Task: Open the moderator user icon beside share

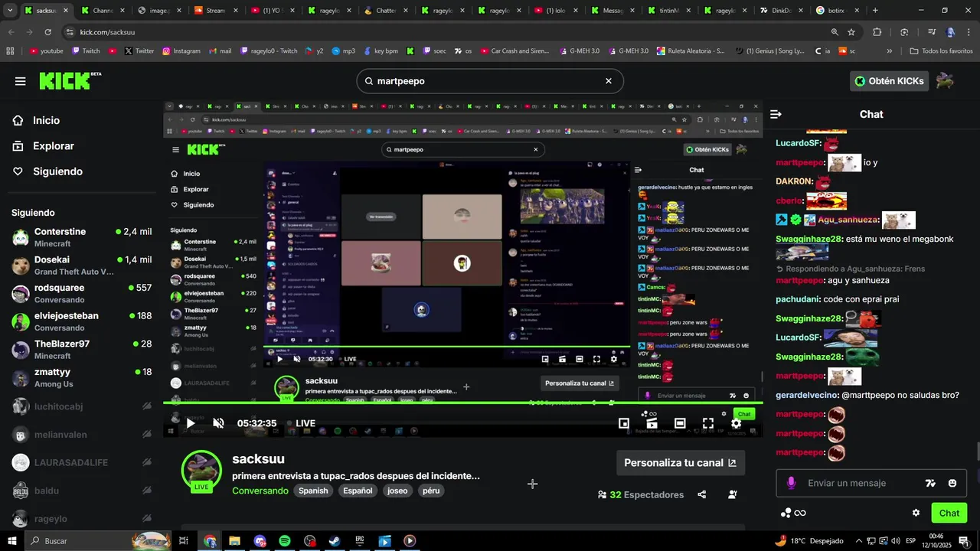Action: [733, 495]
